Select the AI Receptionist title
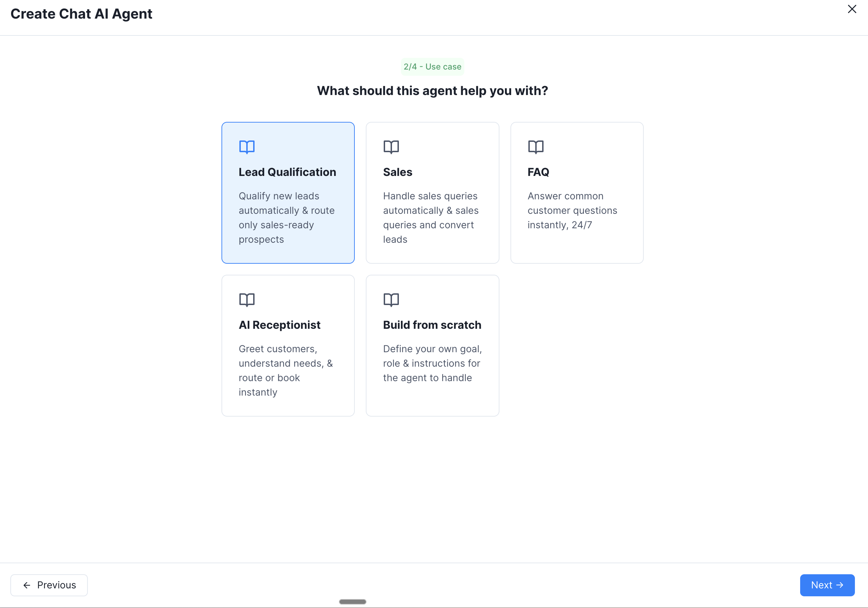Image resolution: width=868 pixels, height=608 pixels. (x=279, y=325)
